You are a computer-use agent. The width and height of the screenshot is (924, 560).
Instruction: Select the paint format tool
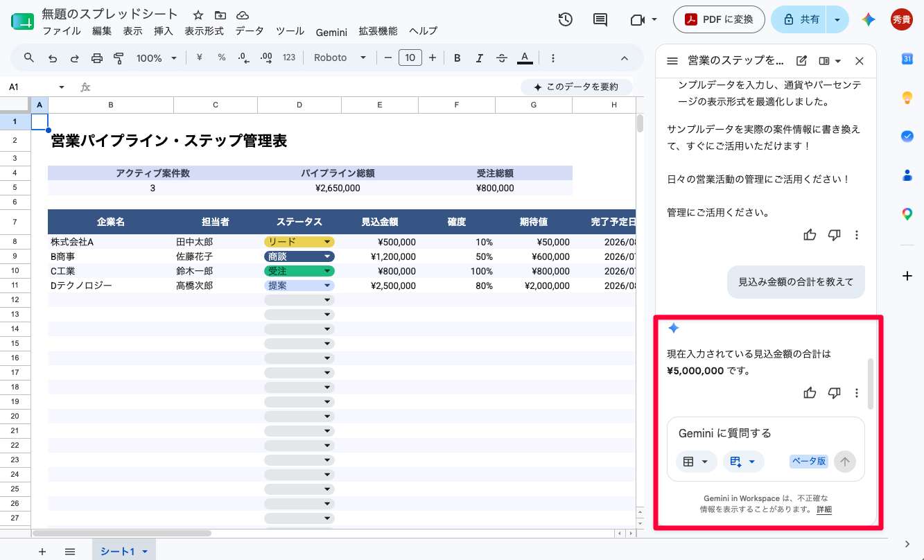click(119, 58)
